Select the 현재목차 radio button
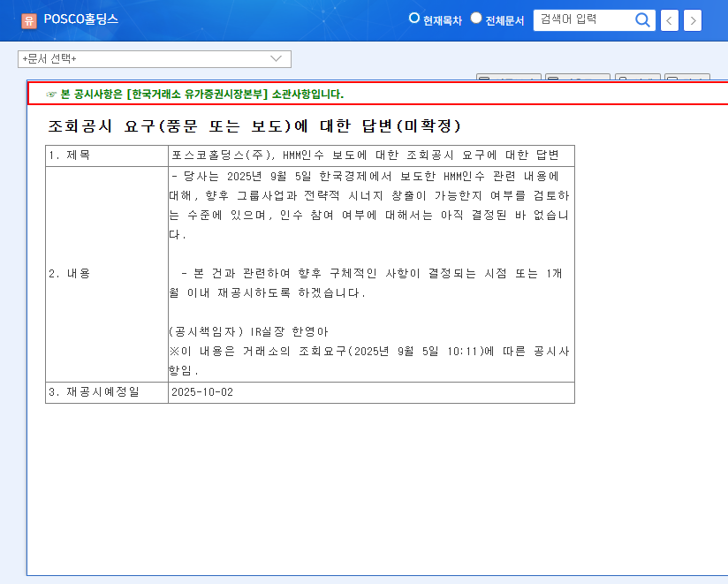Viewport: 728px width, 584px height. tap(413, 18)
